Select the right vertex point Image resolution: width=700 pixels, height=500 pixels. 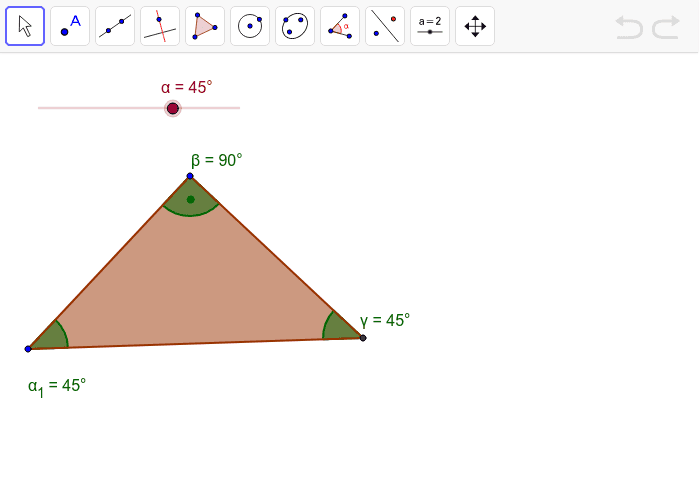point(363,338)
